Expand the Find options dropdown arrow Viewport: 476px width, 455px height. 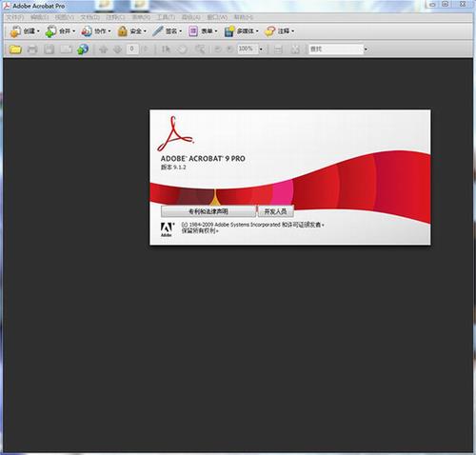pos(366,49)
